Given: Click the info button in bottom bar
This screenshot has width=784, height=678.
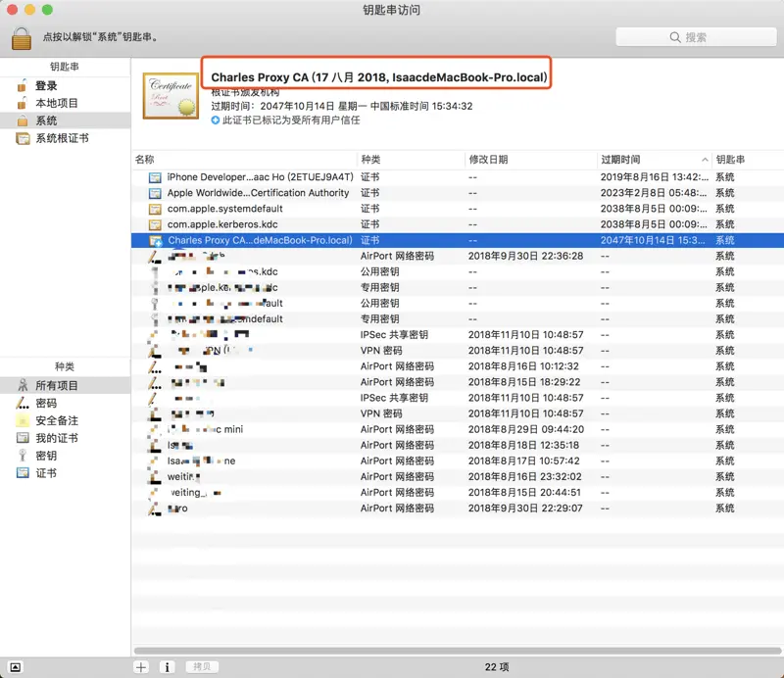Looking at the screenshot, I should tap(167, 667).
